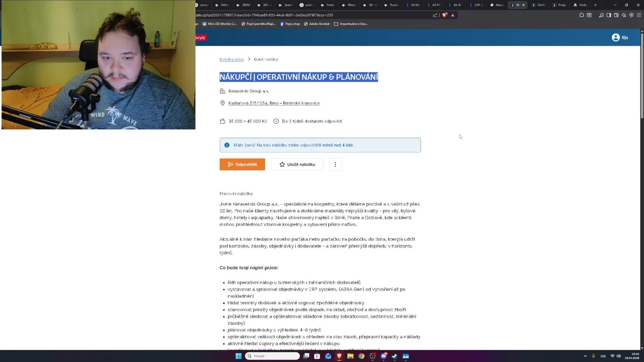The image size is (644, 362).
Task: Open the Windows Start menu
Action: [238, 356]
